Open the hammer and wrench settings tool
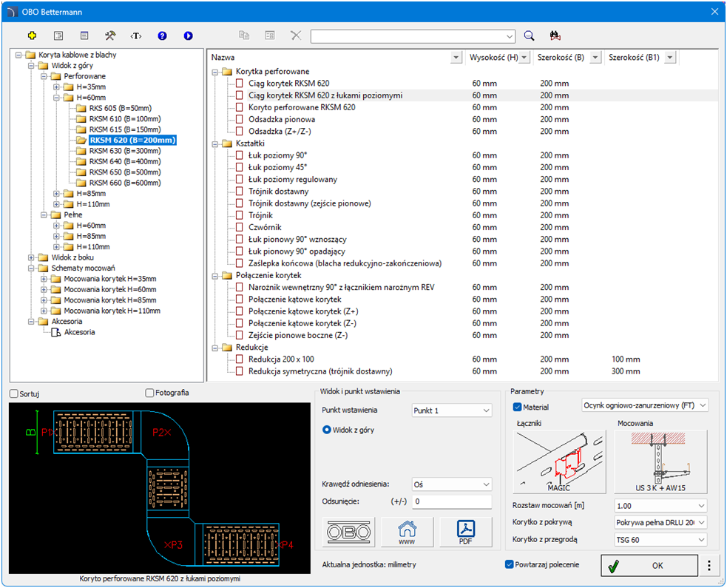 (110, 36)
